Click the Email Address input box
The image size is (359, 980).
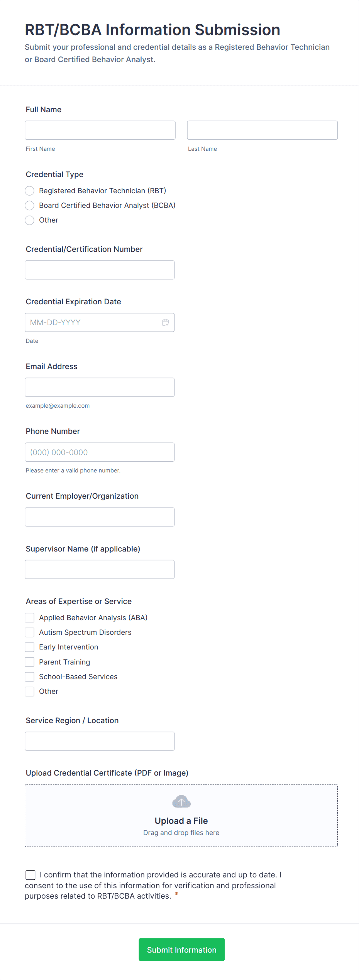[x=100, y=387]
